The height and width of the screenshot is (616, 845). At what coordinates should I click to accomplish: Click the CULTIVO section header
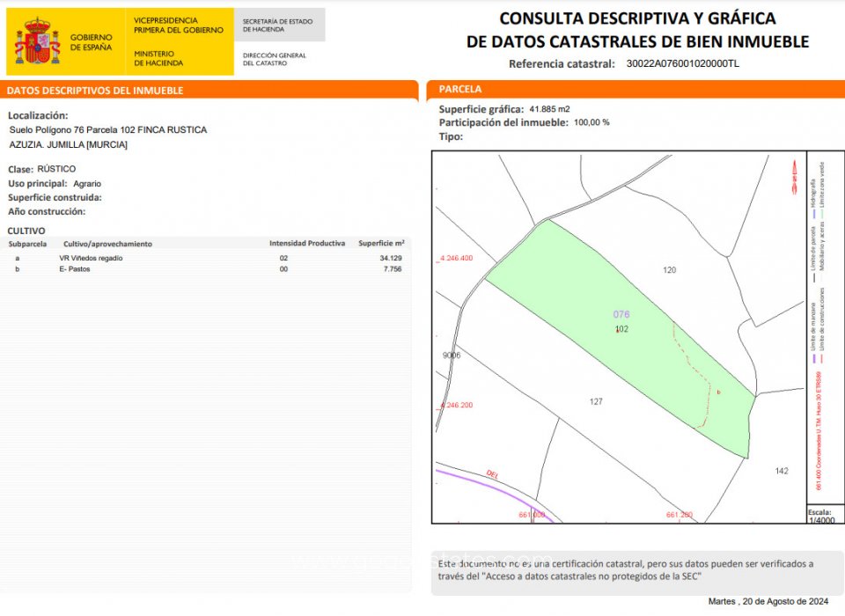pyautogui.click(x=27, y=230)
